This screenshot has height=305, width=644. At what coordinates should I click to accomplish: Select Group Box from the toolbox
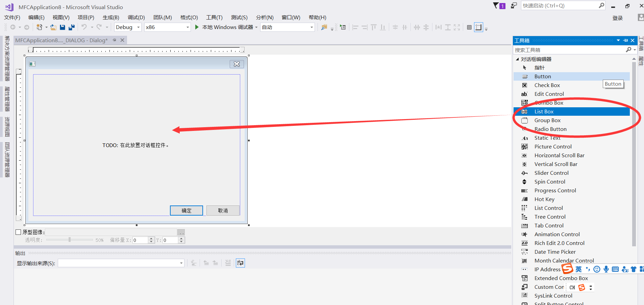572,120
